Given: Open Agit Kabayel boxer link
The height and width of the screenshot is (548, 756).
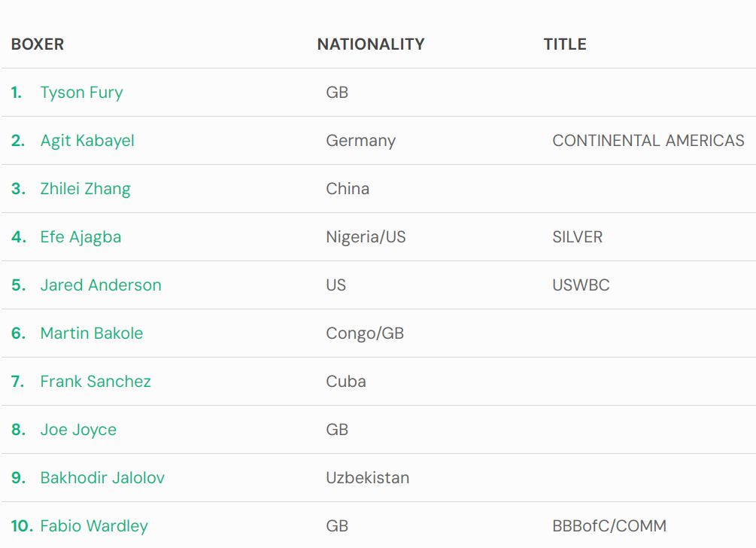Looking at the screenshot, I should (87, 140).
